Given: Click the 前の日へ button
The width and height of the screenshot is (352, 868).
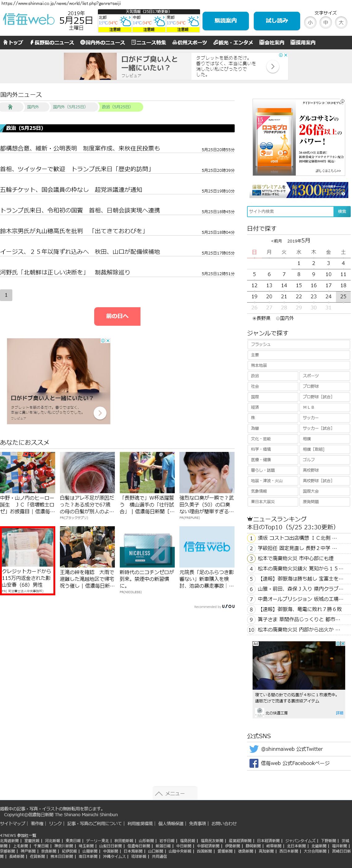Looking at the screenshot, I should [117, 316].
